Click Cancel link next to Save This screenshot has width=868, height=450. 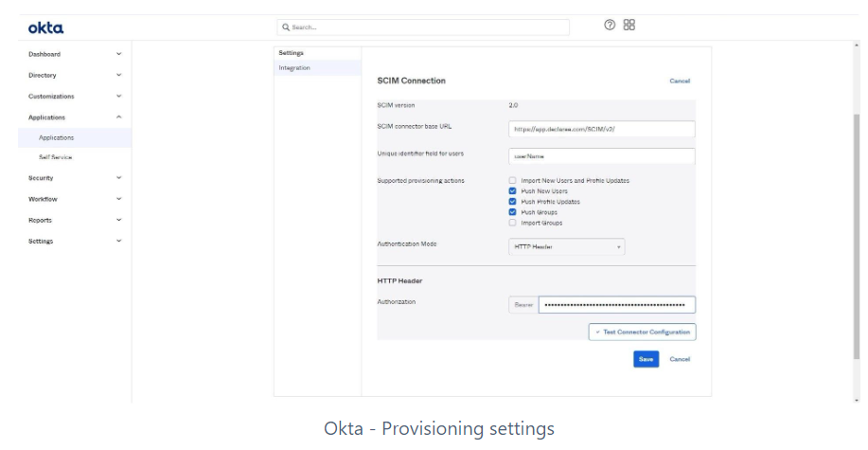coord(680,359)
